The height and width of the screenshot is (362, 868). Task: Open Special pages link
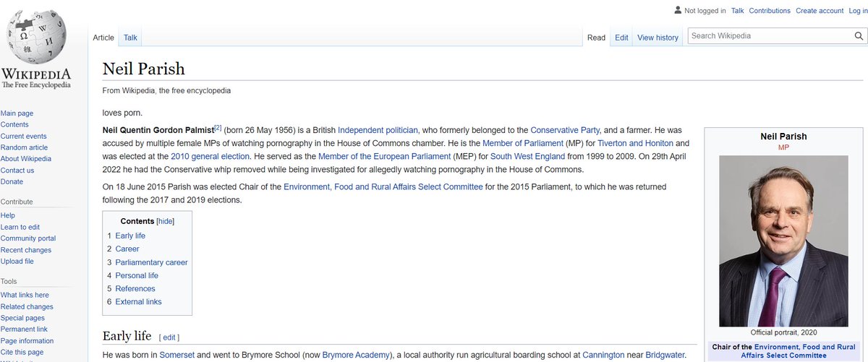[22, 318]
